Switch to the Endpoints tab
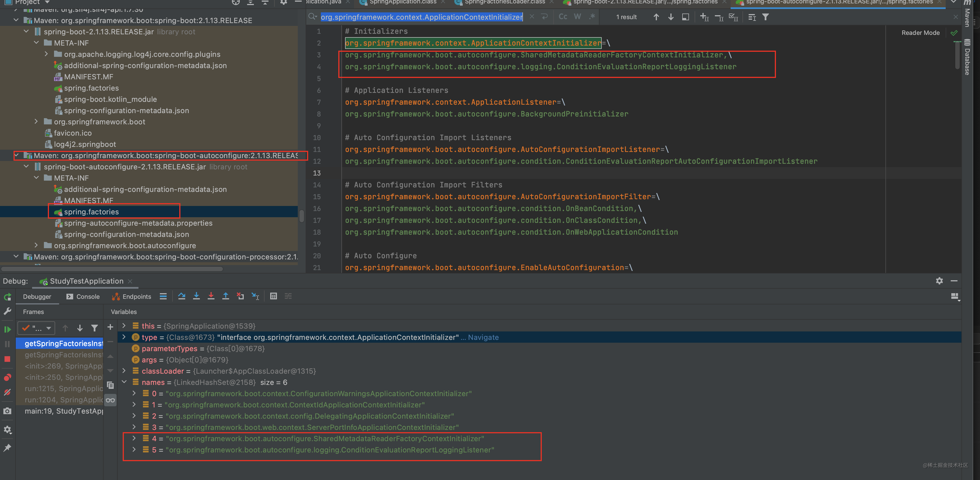 point(131,297)
